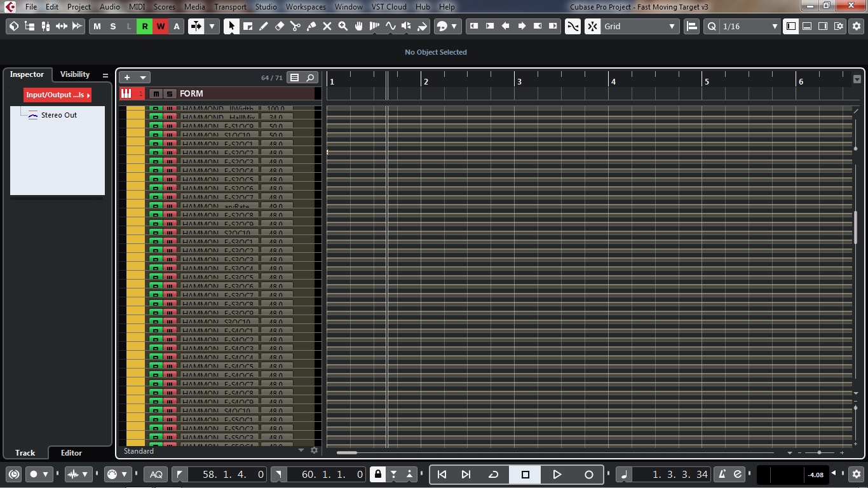Toggle metronome click in transport

click(722, 474)
